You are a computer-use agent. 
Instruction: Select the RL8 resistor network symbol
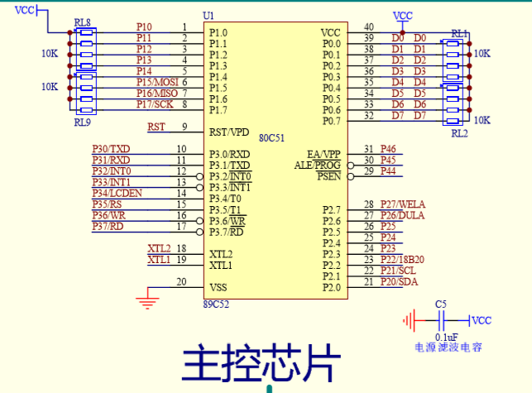(x=86, y=49)
